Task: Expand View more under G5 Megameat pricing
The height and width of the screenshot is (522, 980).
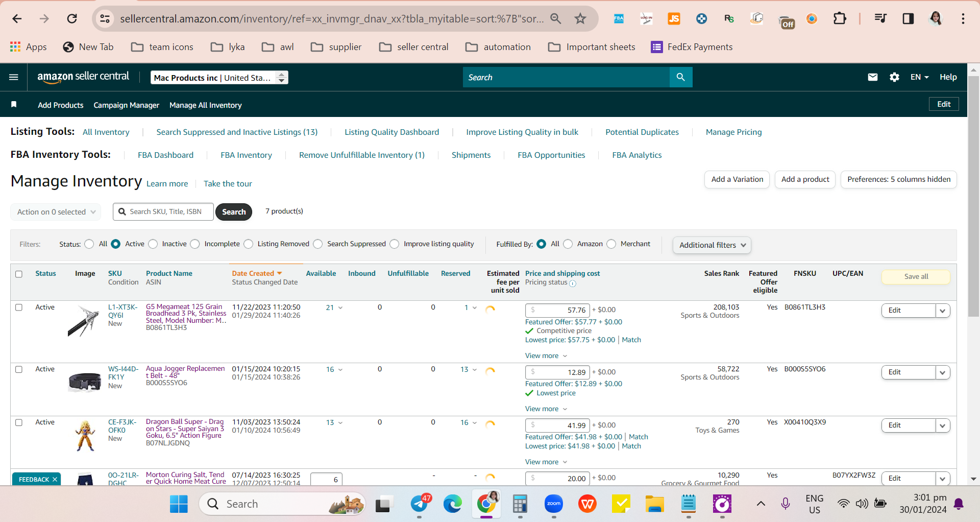Action: point(546,355)
